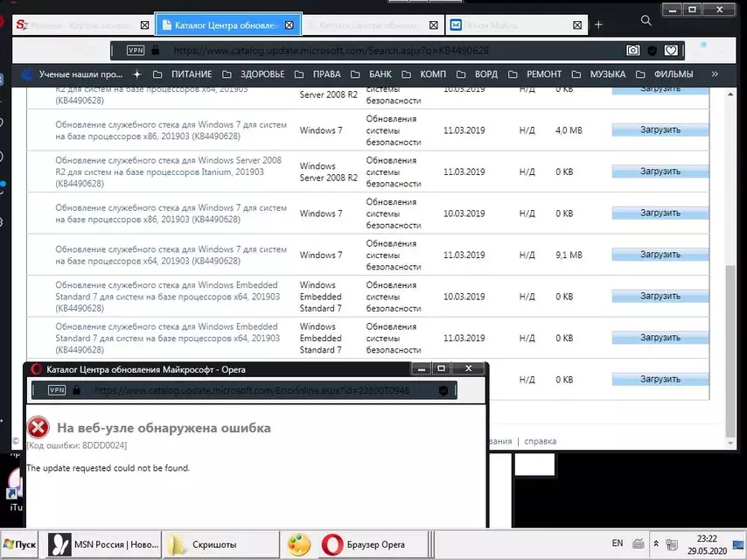Open the МУЗЫКА bookmark folder

tap(598, 74)
